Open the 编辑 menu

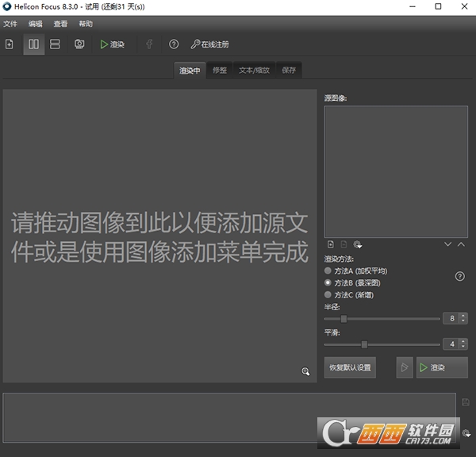[x=36, y=24]
